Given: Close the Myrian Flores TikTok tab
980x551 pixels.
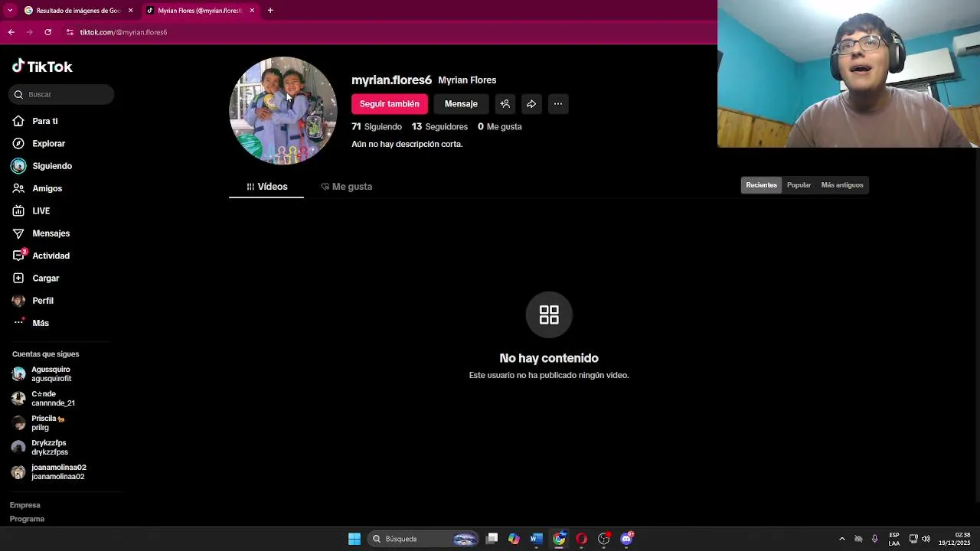Looking at the screenshot, I should [x=252, y=11].
